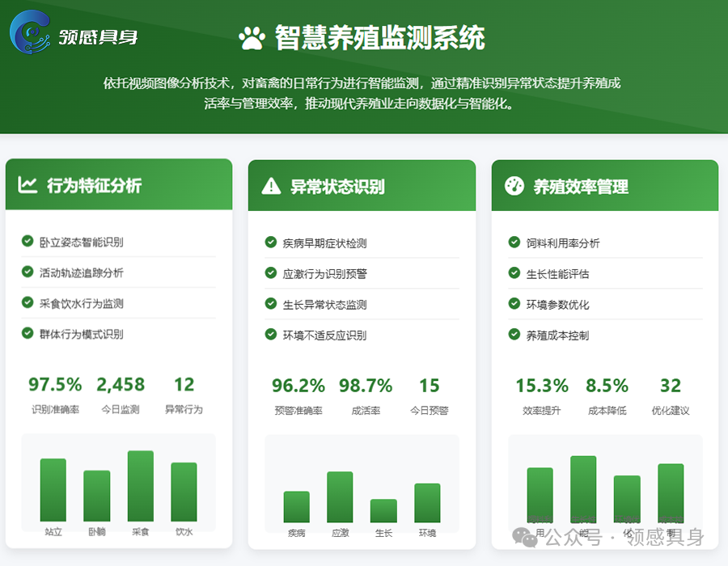728x566 pixels.
Task: Click the 96.2% 预警准确率 statistic
Action: [298, 396]
